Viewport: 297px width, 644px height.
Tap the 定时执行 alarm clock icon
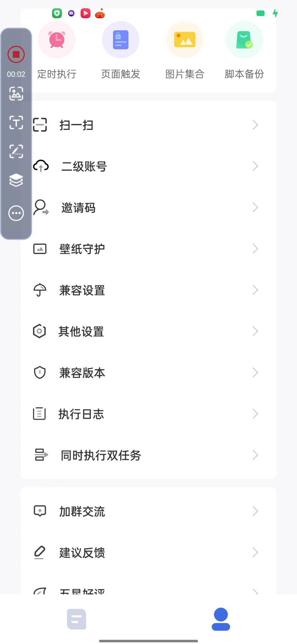pos(57,40)
